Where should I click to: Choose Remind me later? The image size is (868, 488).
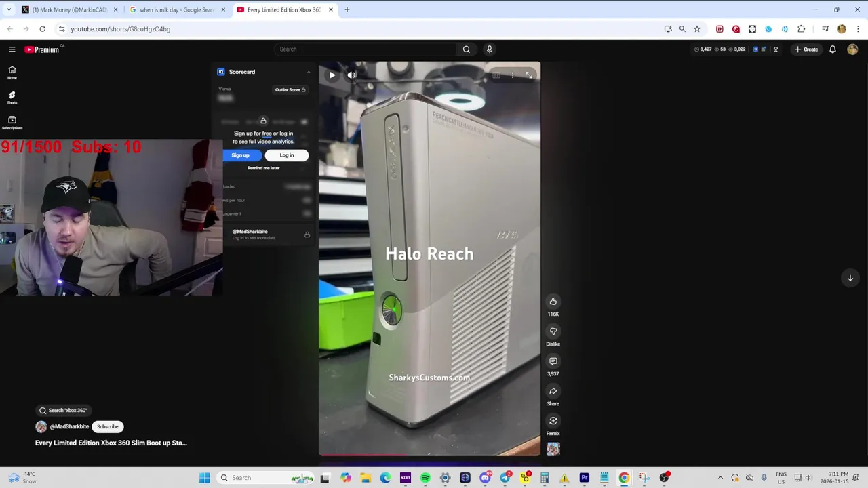tap(264, 168)
